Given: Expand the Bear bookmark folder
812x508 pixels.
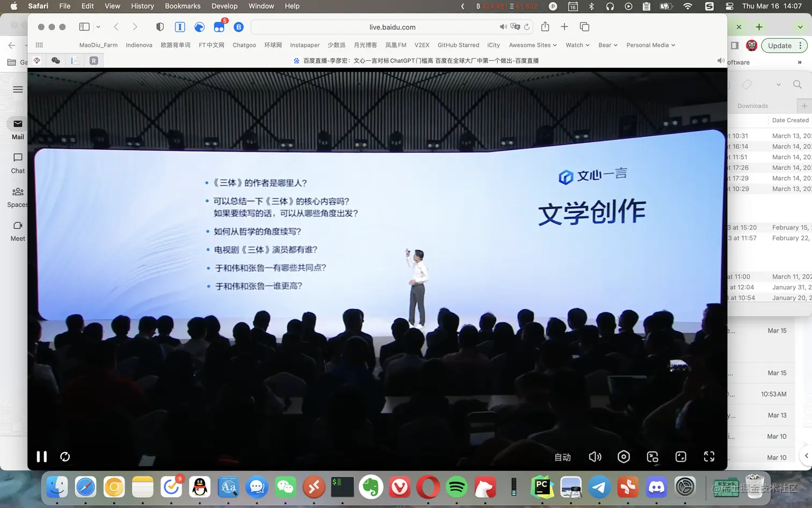Looking at the screenshot, I should click(x=608, y=45).
